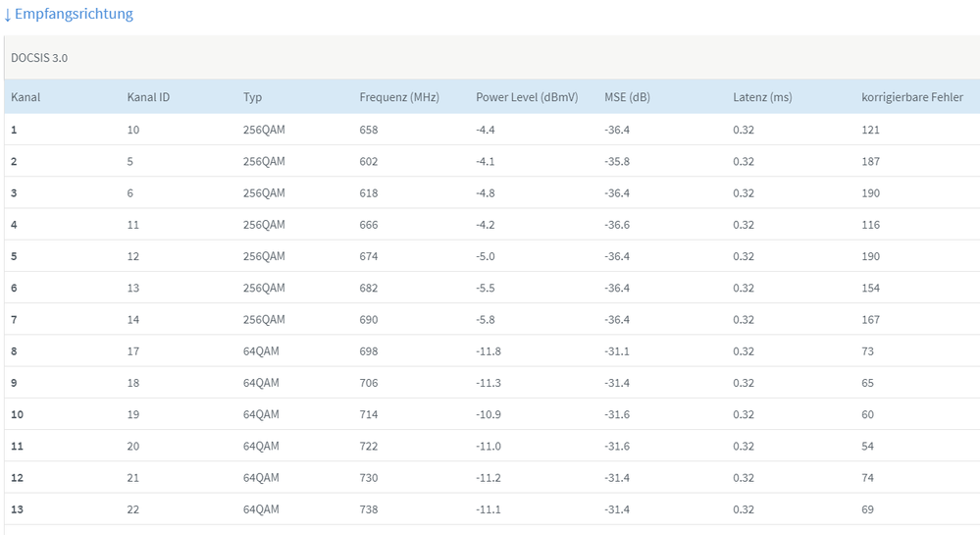
Task: Sort by korrigierbare Fehler column header
Action: pos(912,97)
